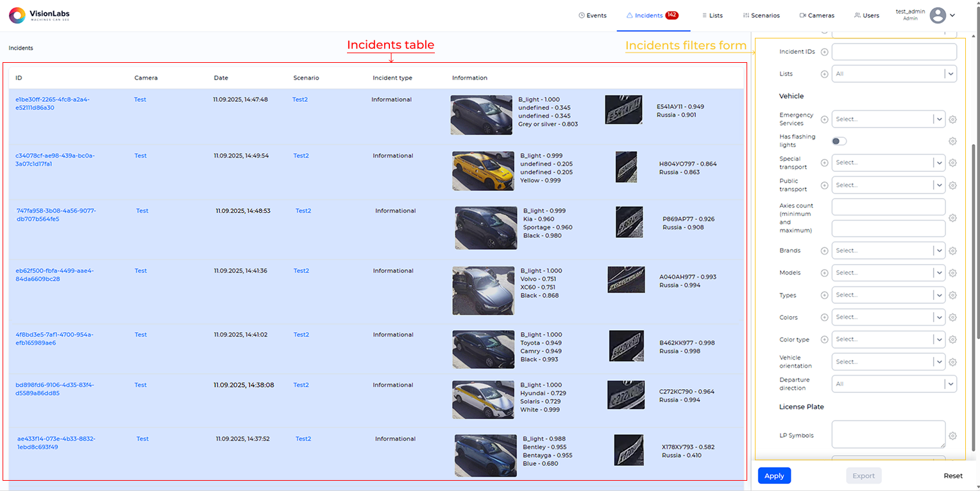The image size is (980, 491).
Task: Click Reset to clear filters
Action: (952, 476)
